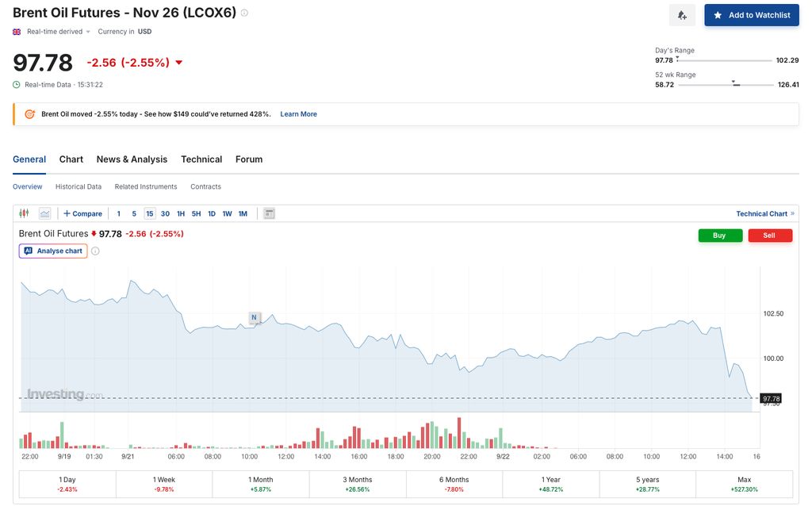The width and height of the screenshot is (812, 506).
Task: Open the News & Analysis tab
Action: click(132, 159)
